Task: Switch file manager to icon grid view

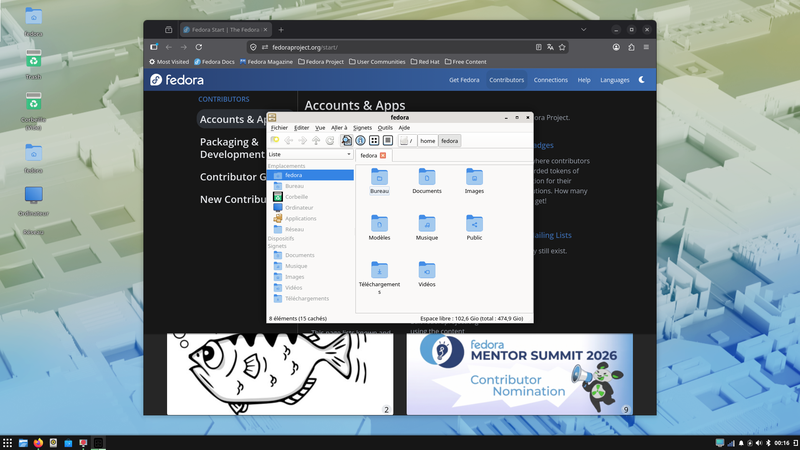Action: pyautogui.click(x=374, y=140)
